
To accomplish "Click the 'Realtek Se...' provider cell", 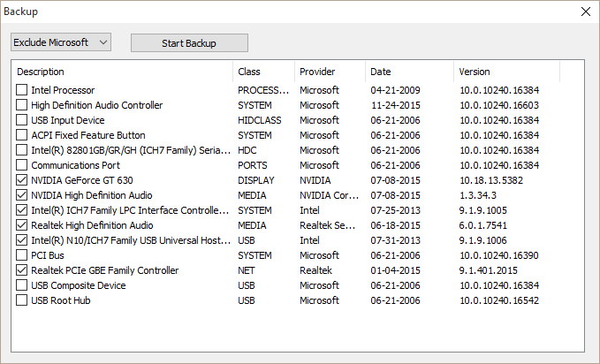I will point(328,225).
